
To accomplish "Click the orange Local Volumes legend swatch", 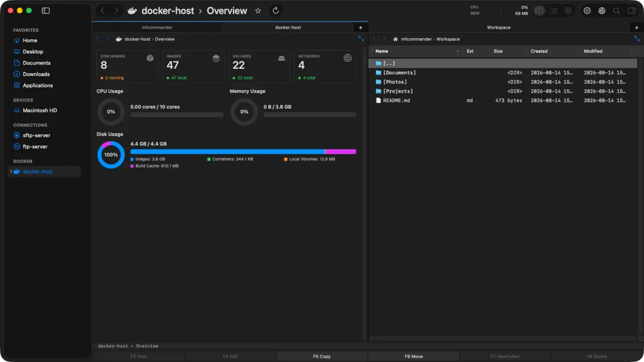I will [x=286, y=159].
